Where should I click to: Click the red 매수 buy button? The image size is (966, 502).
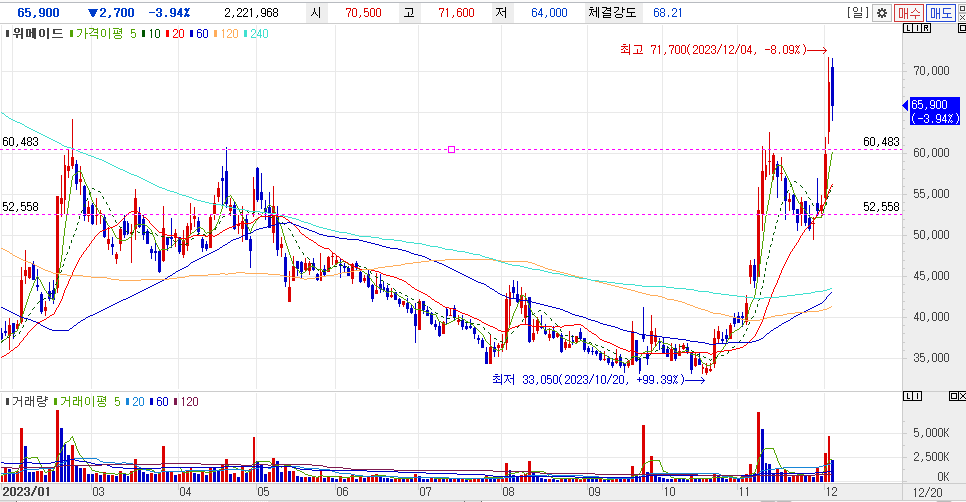click(x=908, y=13)
